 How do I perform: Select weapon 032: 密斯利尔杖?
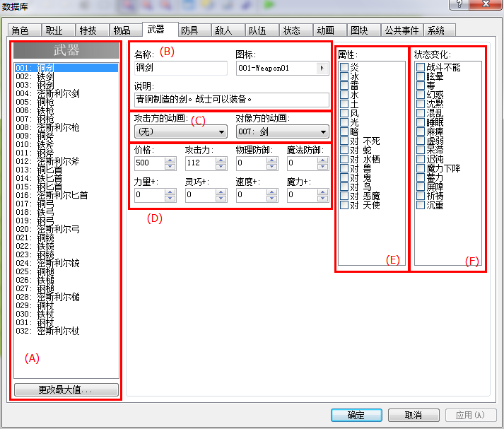click(x=66, y=331)
